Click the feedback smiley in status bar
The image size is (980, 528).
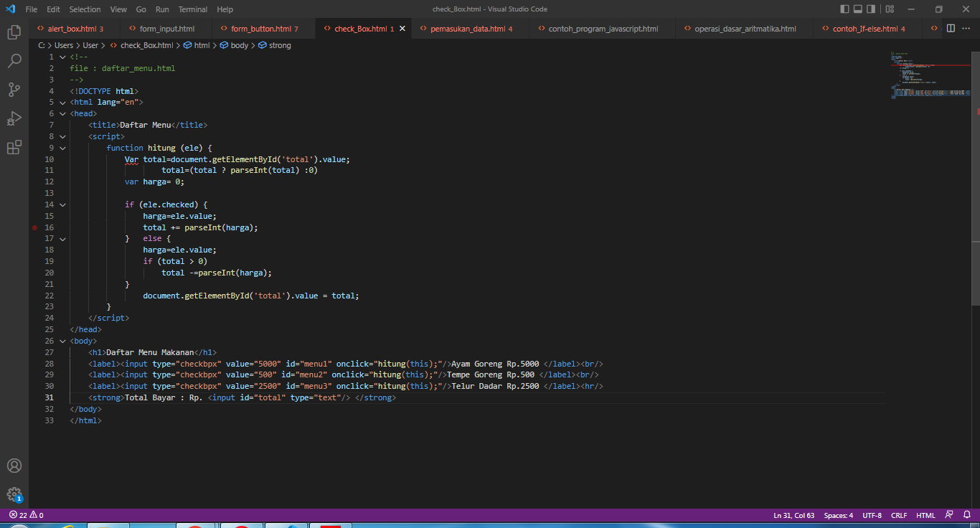point(951,514)
